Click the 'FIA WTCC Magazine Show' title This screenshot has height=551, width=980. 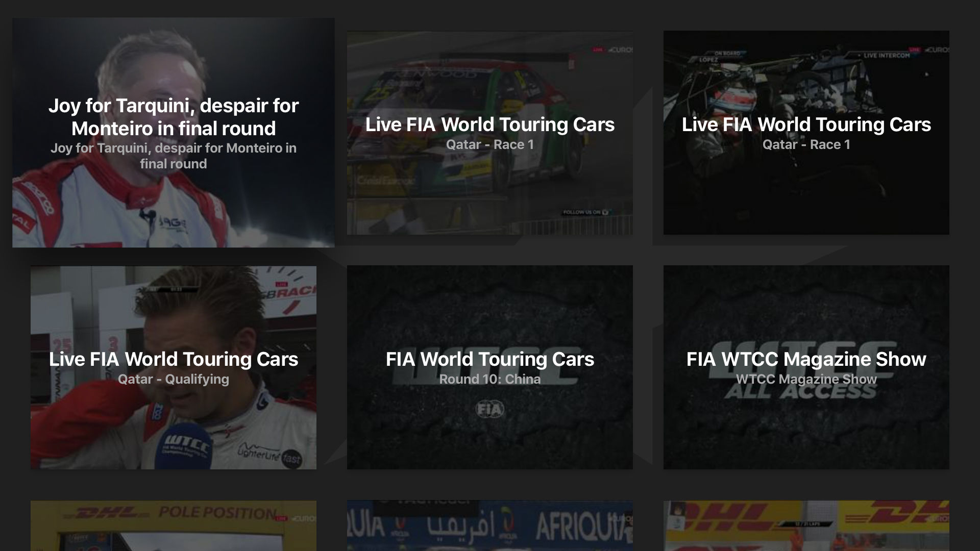tap(806, 359)
